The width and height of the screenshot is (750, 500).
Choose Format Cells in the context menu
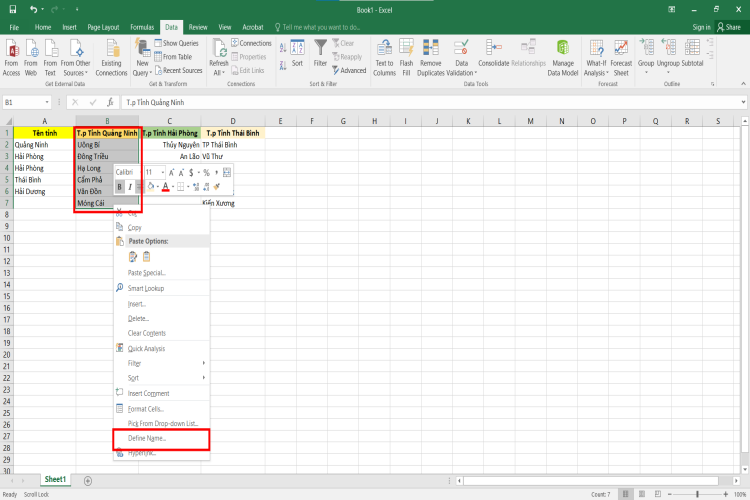(162, 409)
